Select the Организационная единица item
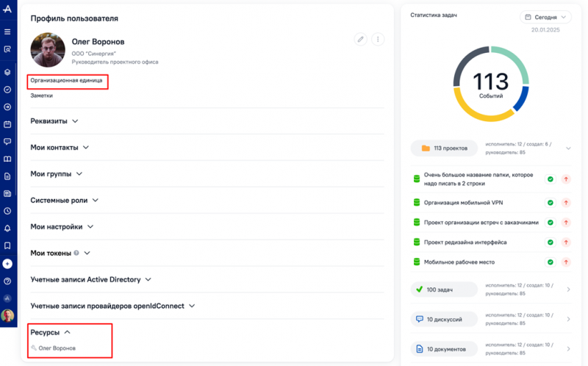 click(x=66, y=80)
